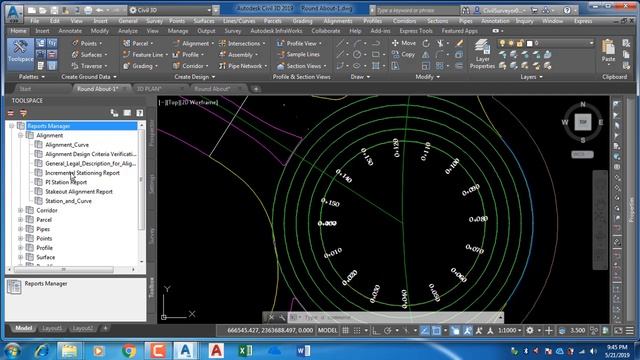
Task: Toggle object snap tracking in status bar
Action: tap(425, 330)
